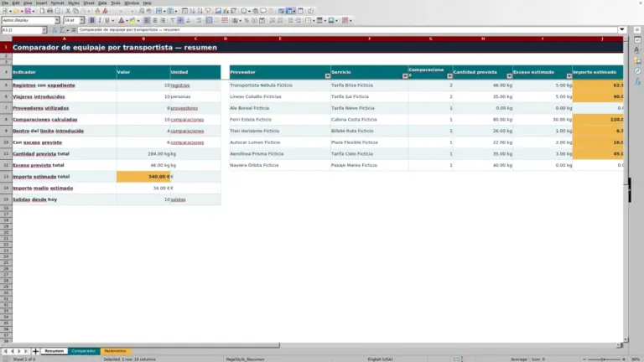This screenshot has height=362, width=644.
Task: Open the Exceso estimado filter dropdown
Action: [569, 76]
